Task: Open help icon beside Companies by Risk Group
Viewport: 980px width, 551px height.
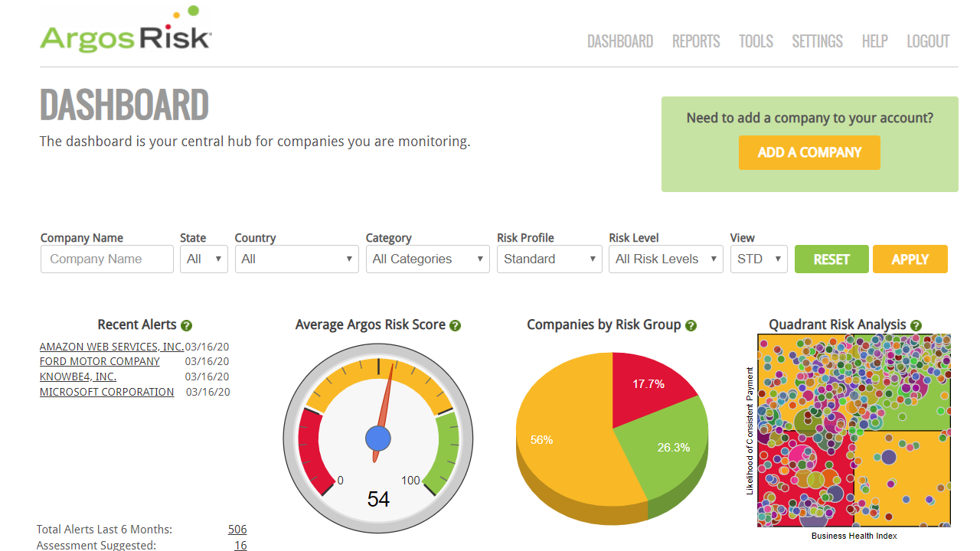Action: (691, 326)
